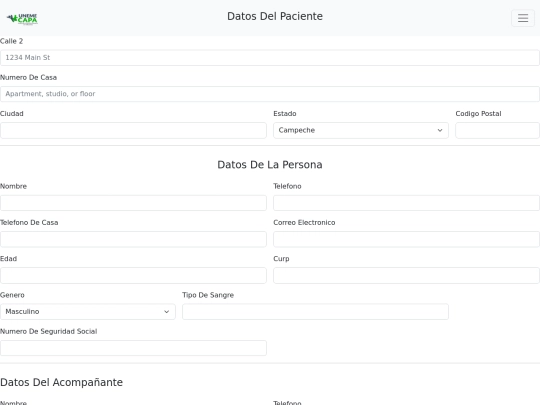Screen dimensions: 540x405
Task: Click the Correo Electronico field
Action: coord(406,239)
